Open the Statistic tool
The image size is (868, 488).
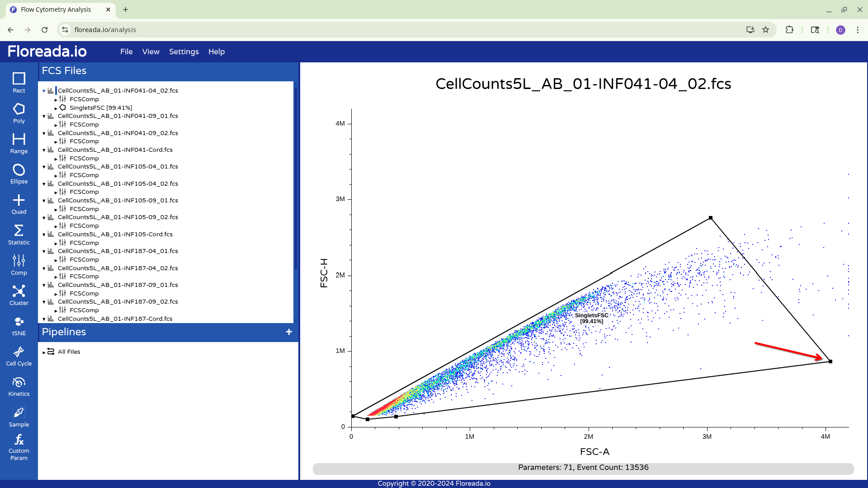(19, 235)
